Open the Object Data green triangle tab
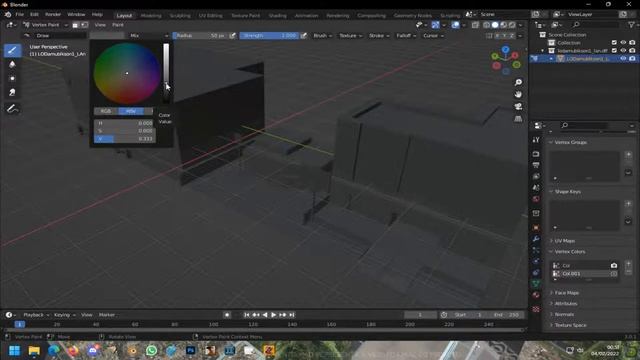This screenshot has height=360, width=640. (x=536, y=284)
